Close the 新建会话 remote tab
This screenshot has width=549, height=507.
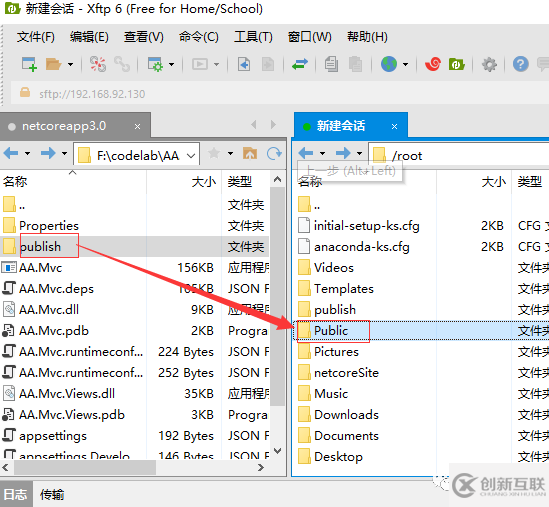click(395, 126)
